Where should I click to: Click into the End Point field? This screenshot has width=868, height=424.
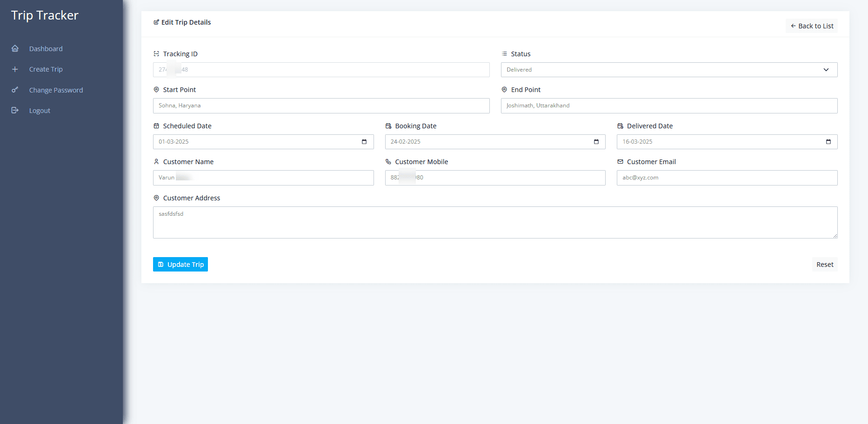668,106
